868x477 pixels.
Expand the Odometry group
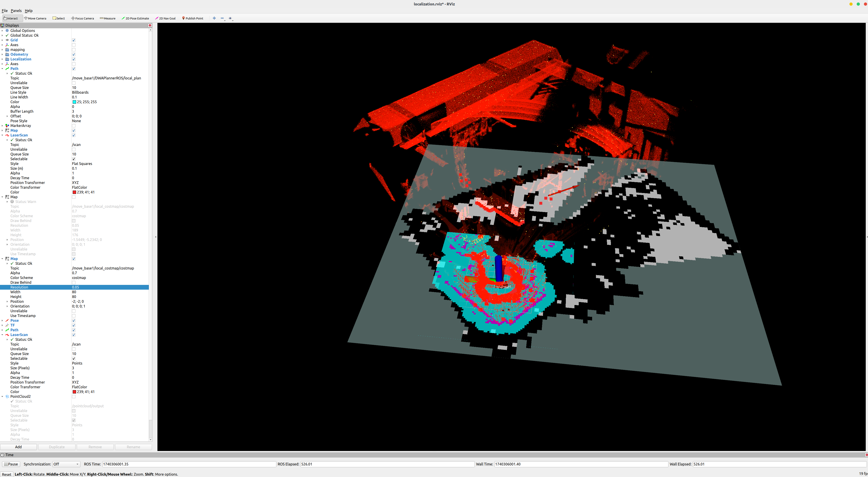2,55
